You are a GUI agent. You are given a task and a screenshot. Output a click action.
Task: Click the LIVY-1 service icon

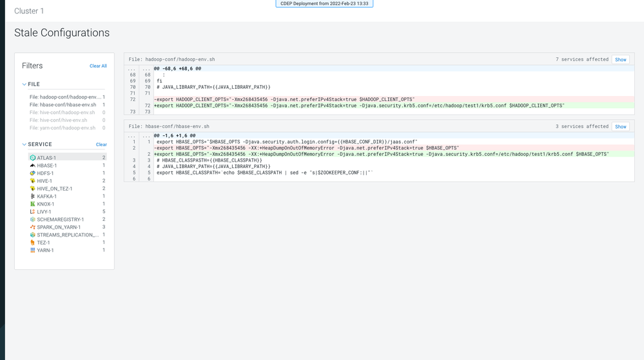coord(32,212)
